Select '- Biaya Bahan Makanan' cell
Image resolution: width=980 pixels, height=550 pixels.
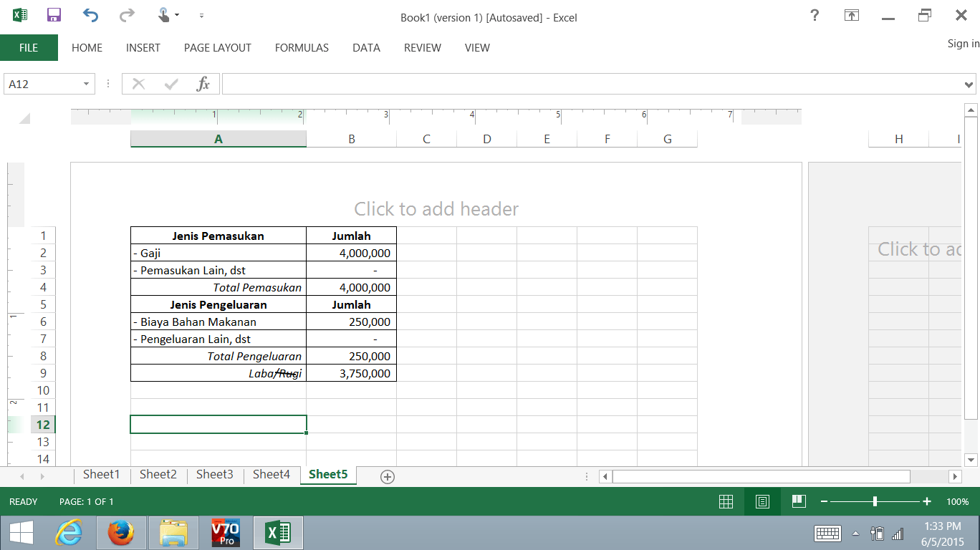tap(218, 322)
